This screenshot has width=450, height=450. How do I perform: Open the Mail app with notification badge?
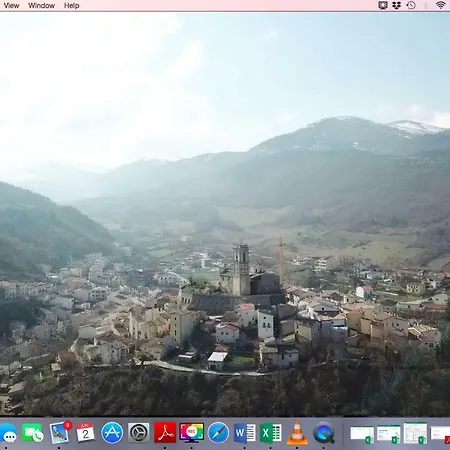click(x=60, y=432)
